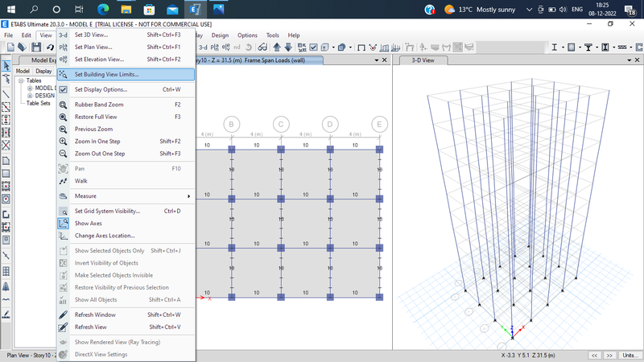Close the Plan View window pane

click(x=385, y=60)
